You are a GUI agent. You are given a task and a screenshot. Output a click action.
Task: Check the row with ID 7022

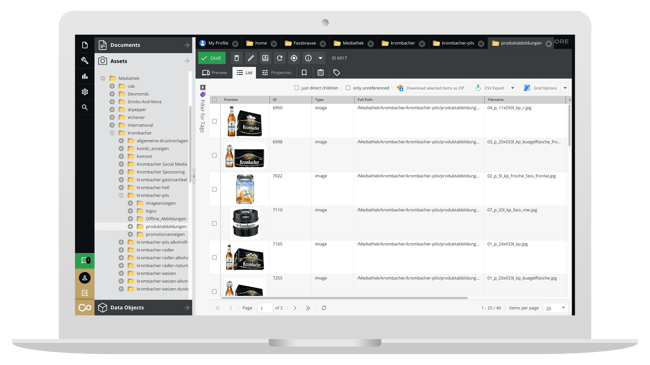coord(214,189)
